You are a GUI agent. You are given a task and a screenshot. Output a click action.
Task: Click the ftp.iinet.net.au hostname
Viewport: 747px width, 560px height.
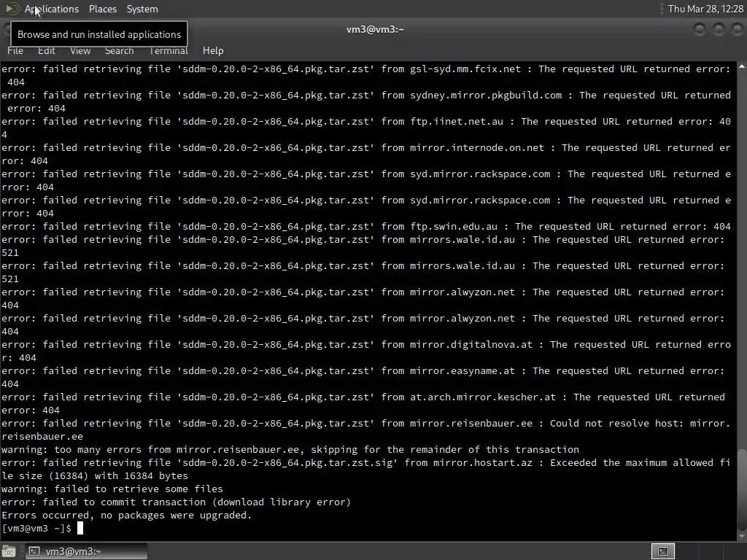pos(457,122)
